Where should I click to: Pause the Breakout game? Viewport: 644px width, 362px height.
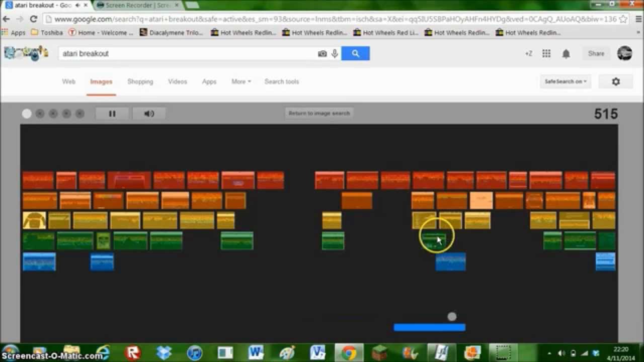[112, 114]
